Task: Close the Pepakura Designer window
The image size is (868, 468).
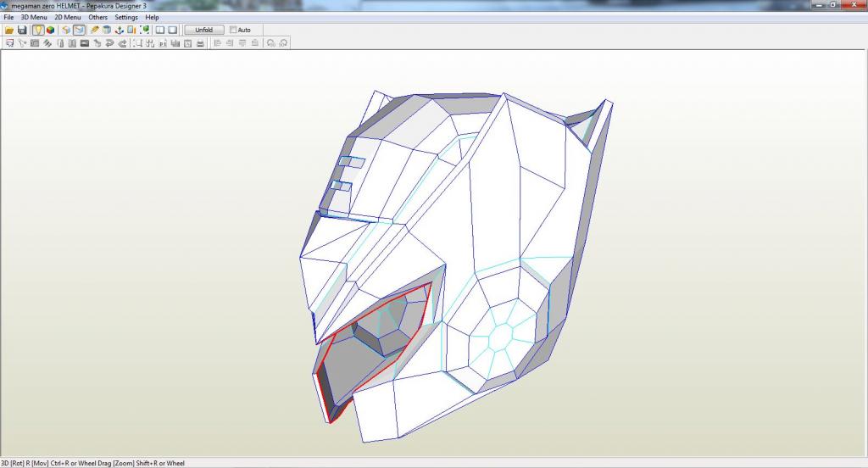Action: pos(852,4)
